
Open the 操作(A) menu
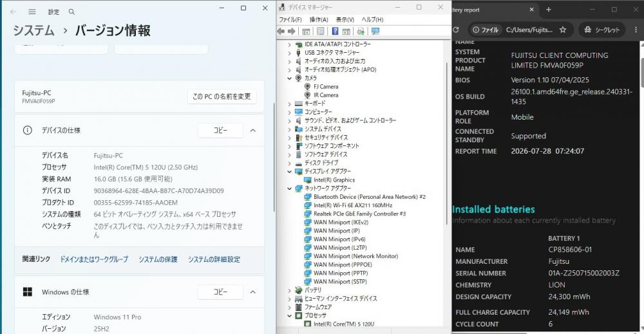point(319,19)
